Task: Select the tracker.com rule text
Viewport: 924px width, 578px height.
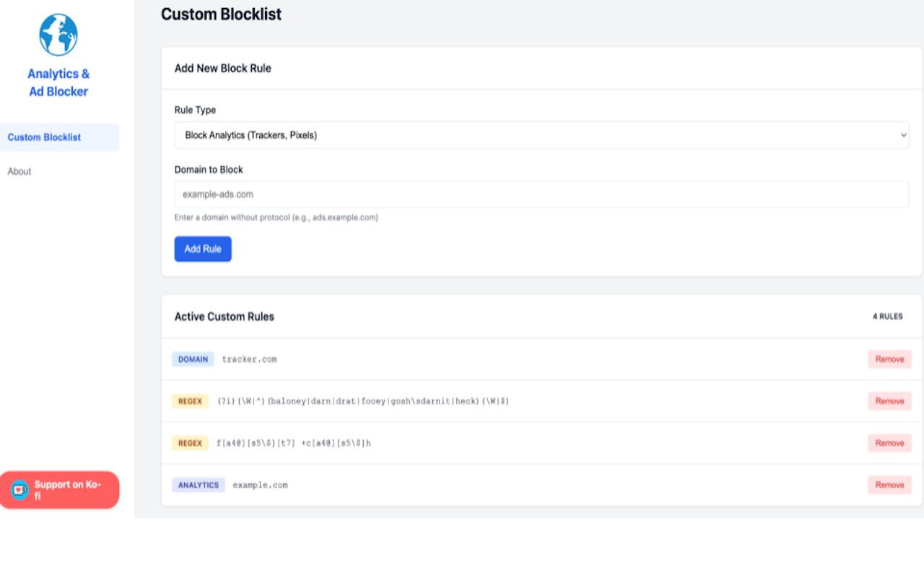Action: click(249, 359)
